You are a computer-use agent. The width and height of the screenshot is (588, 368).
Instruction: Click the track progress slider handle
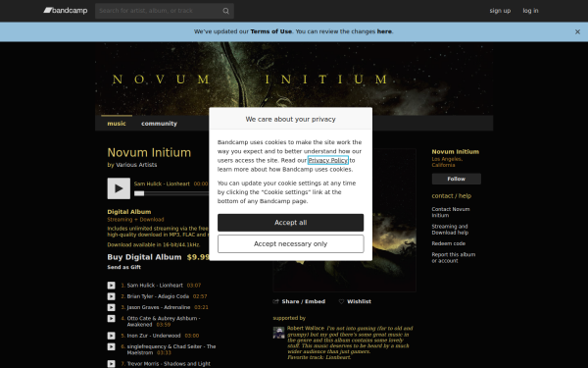point(139,193)
